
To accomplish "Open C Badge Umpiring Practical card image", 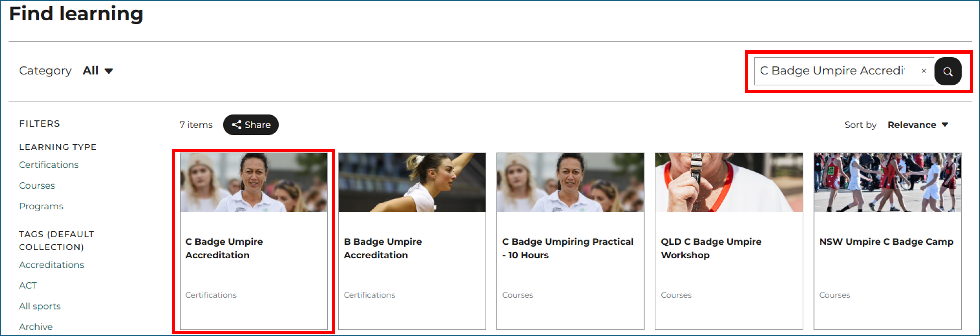I will 570,183.
